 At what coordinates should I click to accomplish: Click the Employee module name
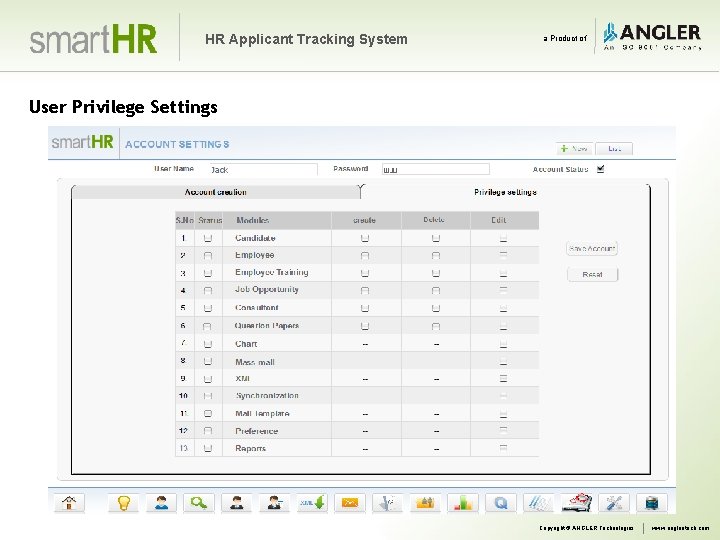(x=254, y=255)
